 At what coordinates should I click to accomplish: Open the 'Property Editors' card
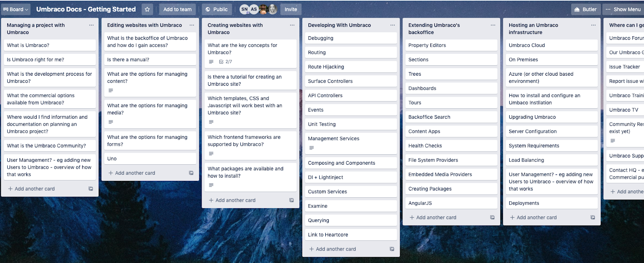coord(452,45)
